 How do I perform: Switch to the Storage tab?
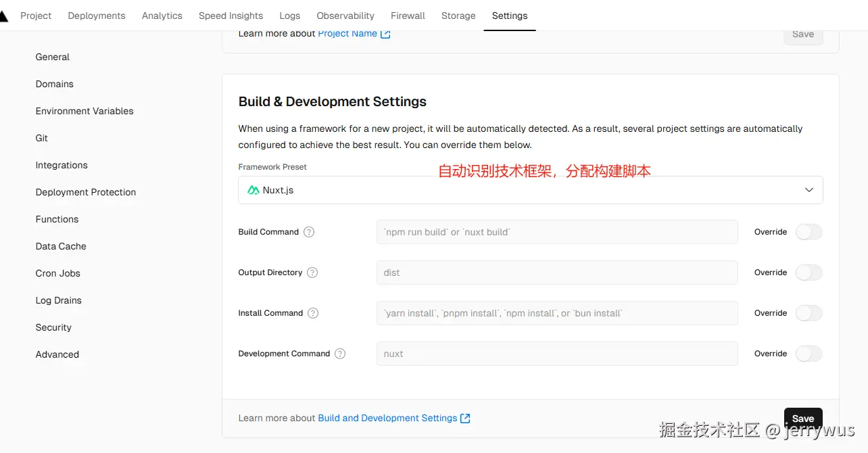[x=458, y=16]
